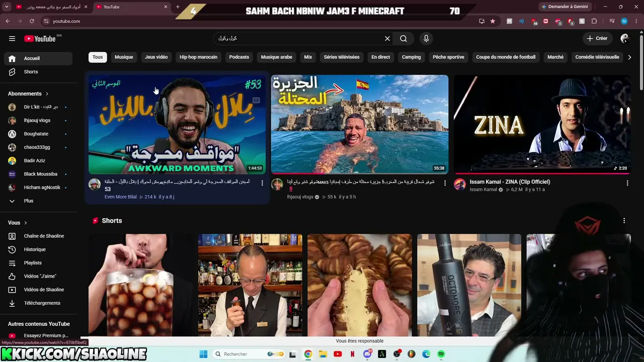Select the Podcasts filter chip
The width and height of the screenshot is (644, 362).
pyautogui.click(x=239, y=57)
